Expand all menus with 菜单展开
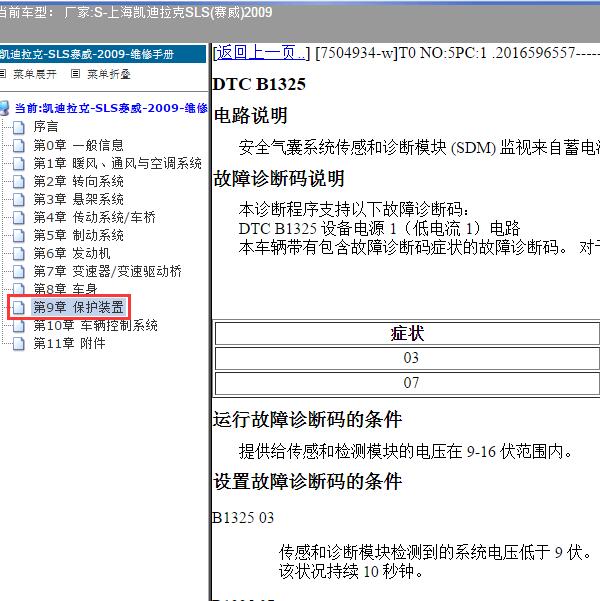Image resolution: width=600 pixels, height=601 pixels. coord(35,74)
